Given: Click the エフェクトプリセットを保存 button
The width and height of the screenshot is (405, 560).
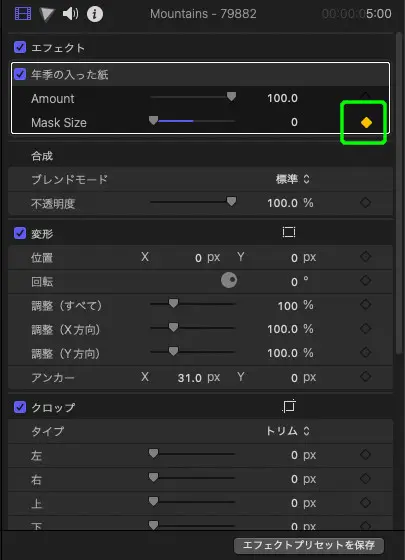Looking at the screenshot, I should tap(309, 545).
